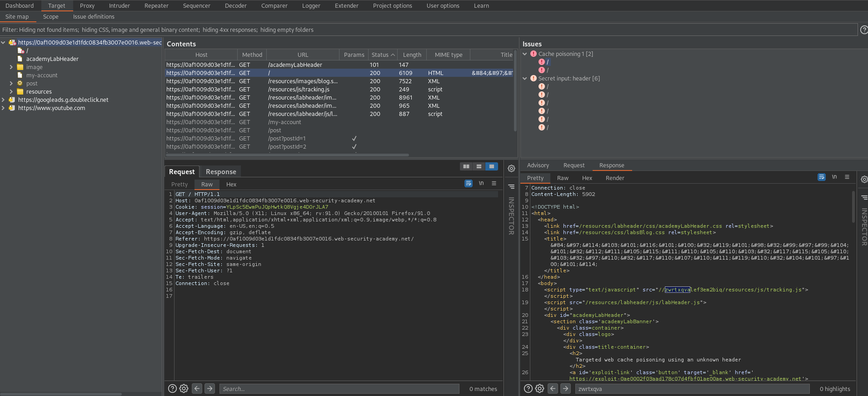Click the Cache poisoning 1 issue severity icon
This screenshot has width=868, height=396.
pos(533,54)
